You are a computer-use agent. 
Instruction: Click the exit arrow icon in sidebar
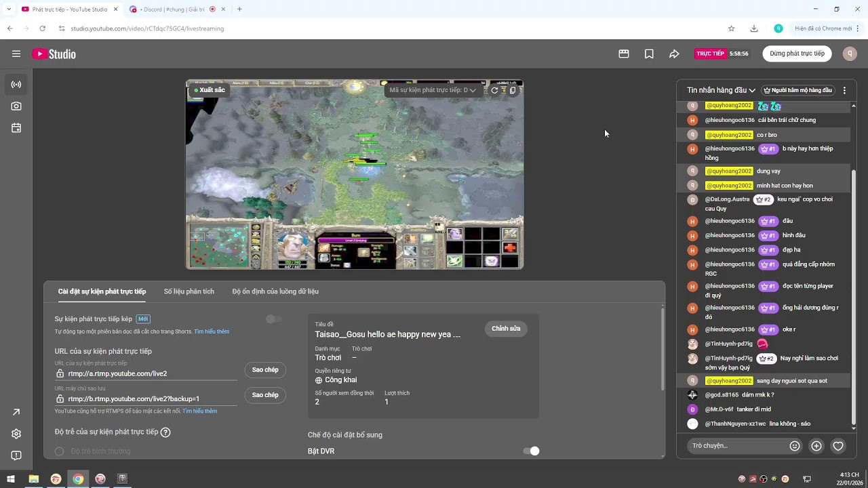pyautogui.click(x=16, y=412)
